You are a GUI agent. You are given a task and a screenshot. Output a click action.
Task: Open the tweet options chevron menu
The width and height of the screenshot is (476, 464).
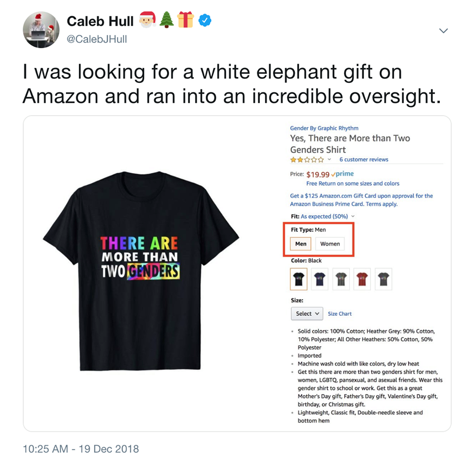point(443,31)
